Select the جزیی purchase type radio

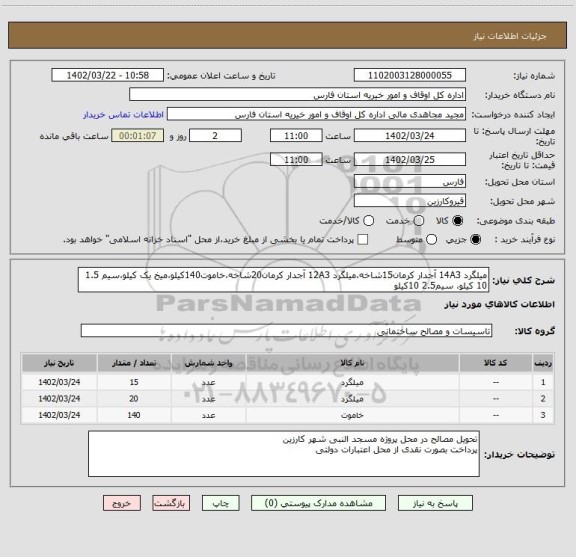[x=476, y=240]
